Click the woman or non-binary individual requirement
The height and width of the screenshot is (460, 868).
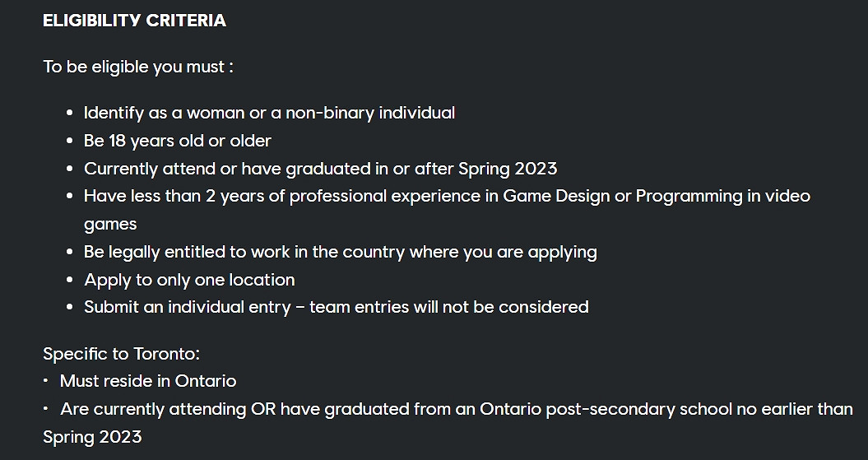(269, 113)
